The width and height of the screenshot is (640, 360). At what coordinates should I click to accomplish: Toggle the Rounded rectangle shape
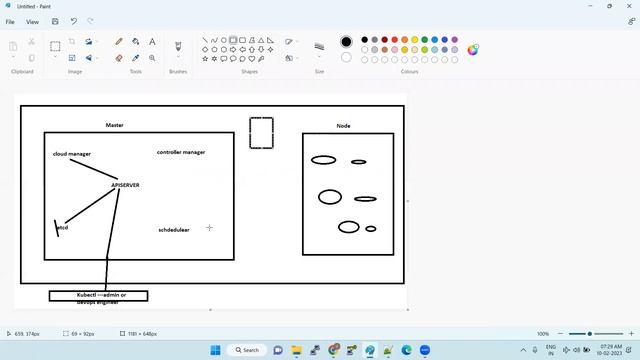coord(242,40)
